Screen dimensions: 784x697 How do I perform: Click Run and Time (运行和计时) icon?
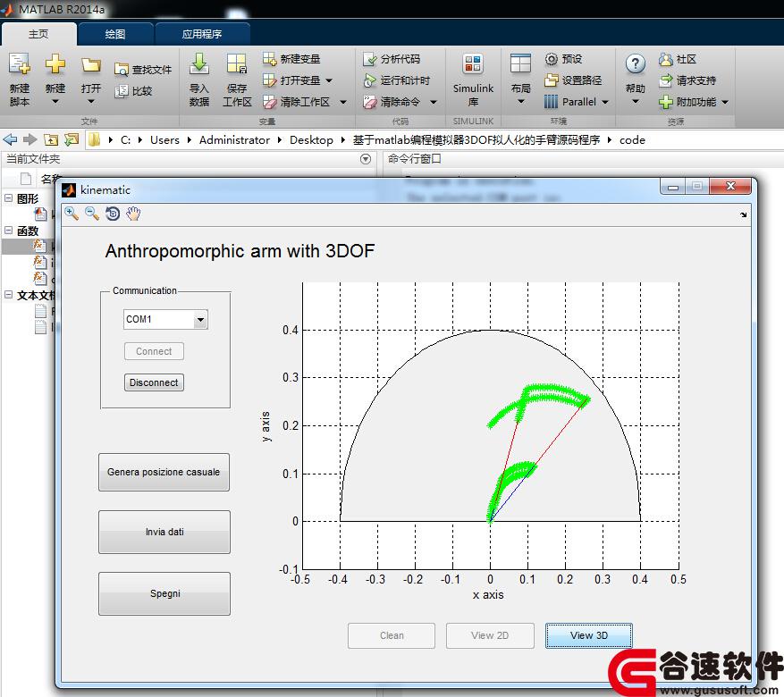(x=370, y=80)
